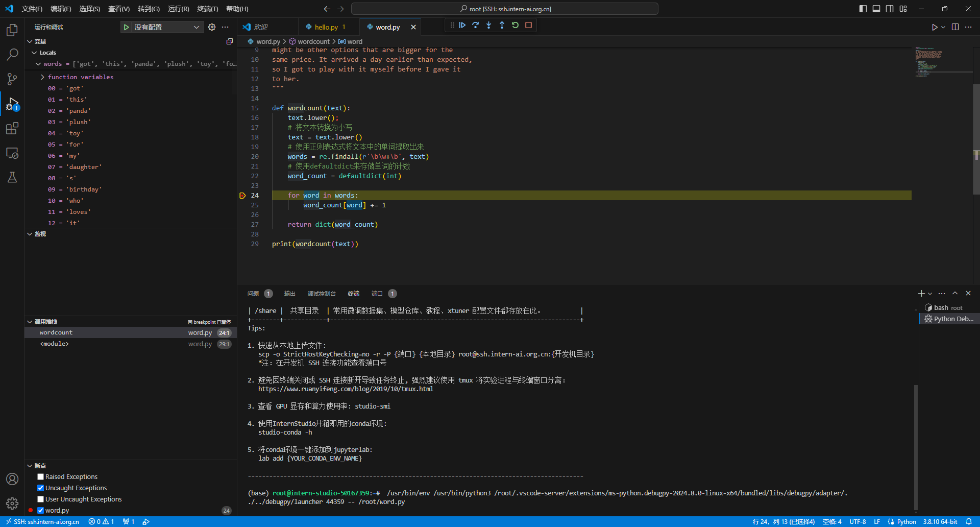This screenshot has height=527, width=980.
Task: Open the run dropdown arrow beside the editor play button
Action: (943, 27)
